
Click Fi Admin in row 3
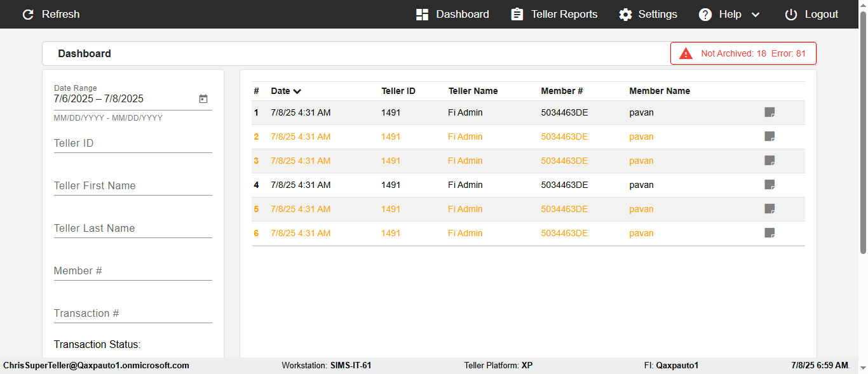coord(465,161)
